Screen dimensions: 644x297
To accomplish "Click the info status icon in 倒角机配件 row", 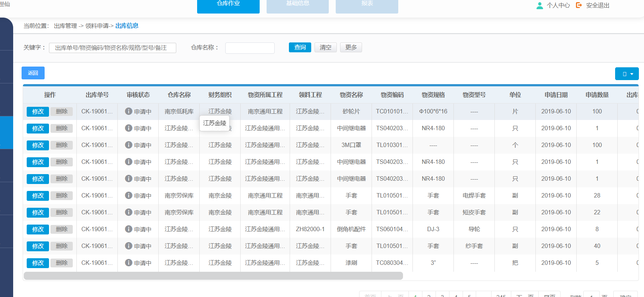I will pyautogui.click(x=128, y=229).
